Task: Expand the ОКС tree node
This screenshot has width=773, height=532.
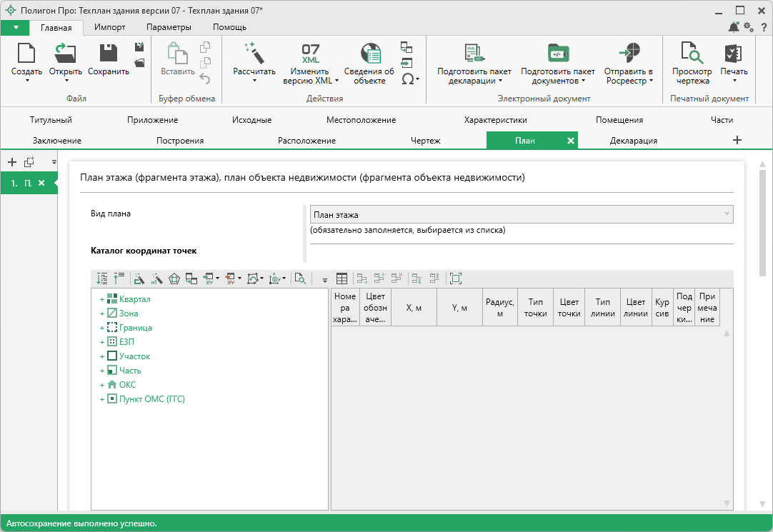Action: coord(102,385)
